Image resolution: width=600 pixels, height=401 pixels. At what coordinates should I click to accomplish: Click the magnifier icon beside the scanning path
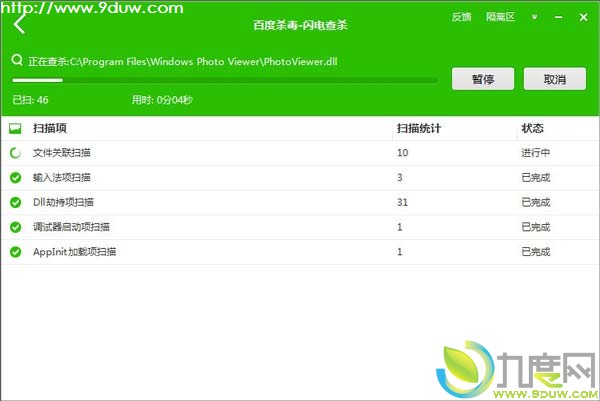click(17, 60)
